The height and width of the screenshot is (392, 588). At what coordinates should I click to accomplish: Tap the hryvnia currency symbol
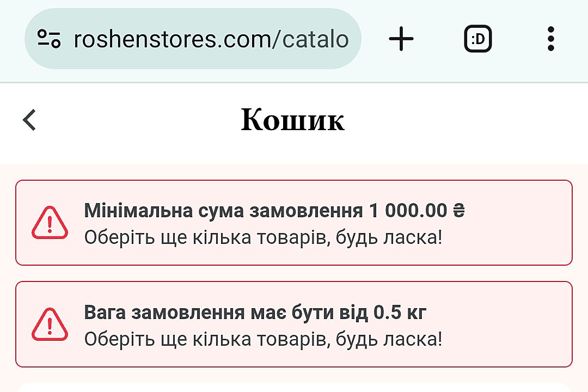(458, 211)
